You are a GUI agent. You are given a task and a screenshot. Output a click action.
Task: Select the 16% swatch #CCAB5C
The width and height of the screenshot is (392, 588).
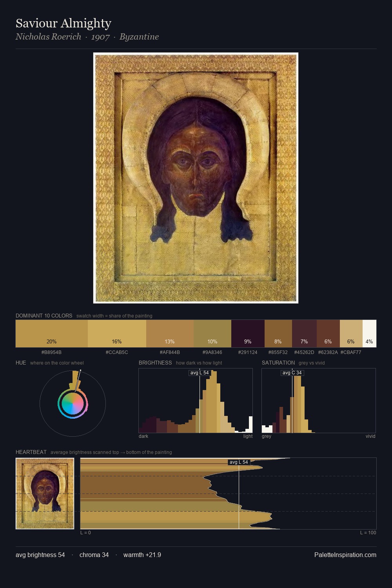[x=117, y=334]
